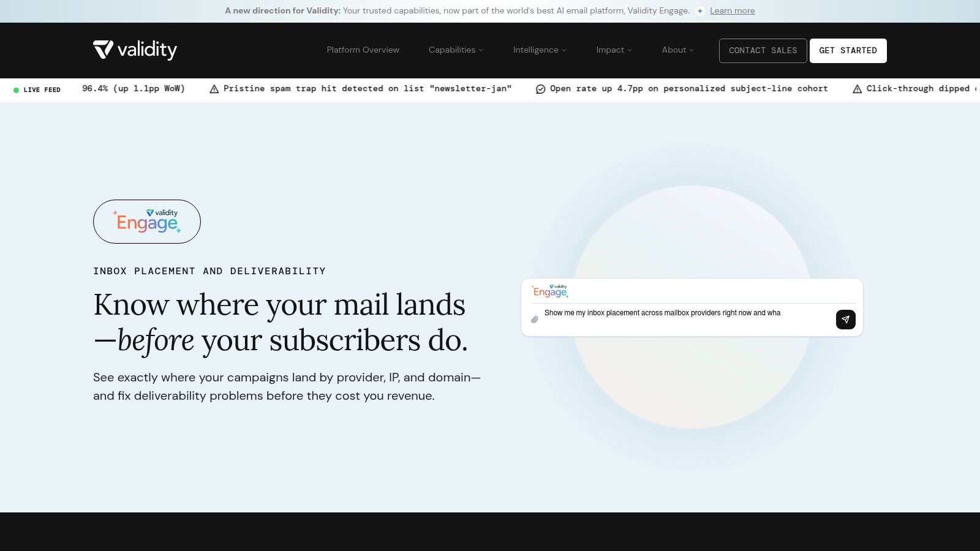980x551 pixels.
Task: Click the "Pristine spam trap hit detected" ticker message
Action: click(x=367, y=89)
